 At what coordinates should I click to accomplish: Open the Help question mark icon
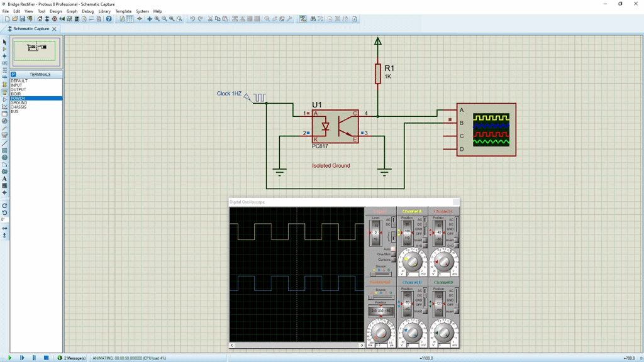pyautogui.click(x=109, y=19)
